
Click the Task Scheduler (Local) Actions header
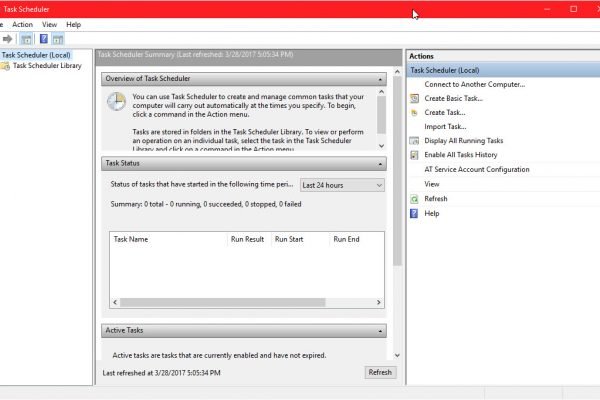tap(503, 70)
